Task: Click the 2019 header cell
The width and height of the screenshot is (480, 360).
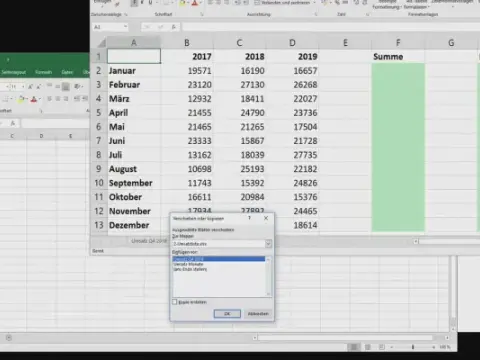Action: click(292, 56)
